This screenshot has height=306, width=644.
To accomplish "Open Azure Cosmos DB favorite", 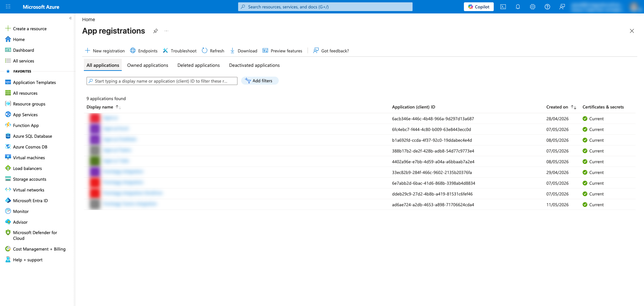I will [30, 147].
